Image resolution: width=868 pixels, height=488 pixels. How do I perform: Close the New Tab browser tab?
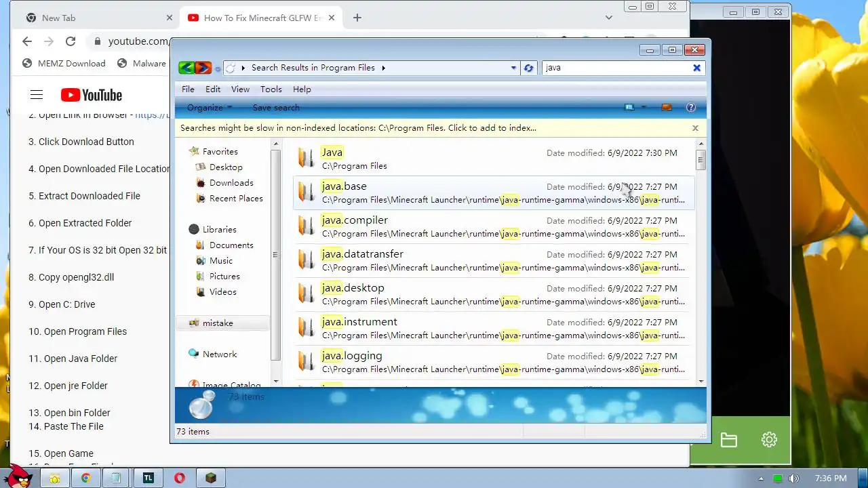point(170,18)
